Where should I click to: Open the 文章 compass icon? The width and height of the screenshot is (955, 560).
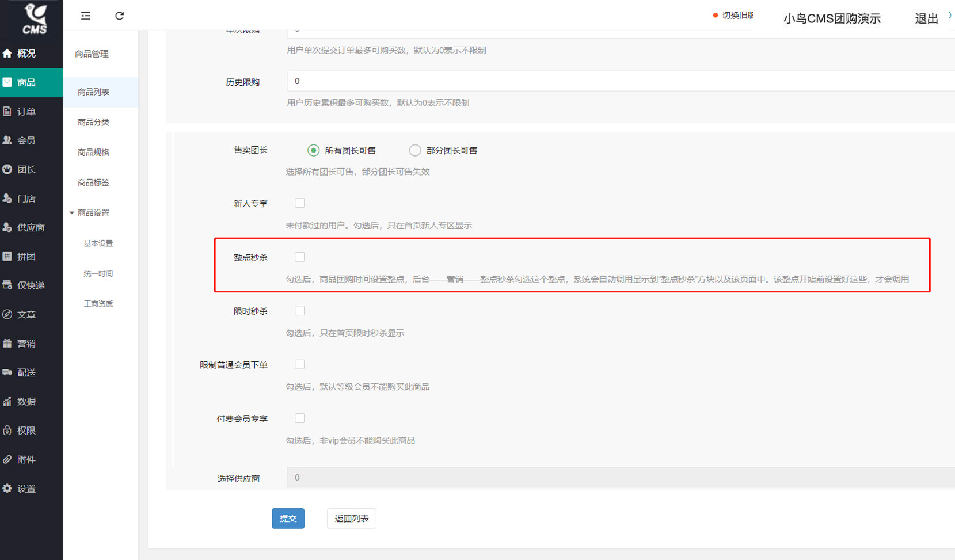(7, 314)
